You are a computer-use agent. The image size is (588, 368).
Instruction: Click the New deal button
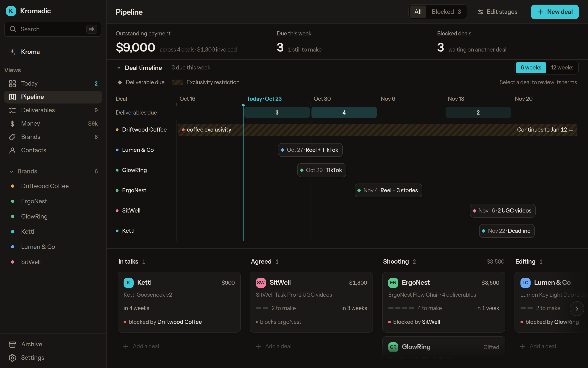(555, 12)
